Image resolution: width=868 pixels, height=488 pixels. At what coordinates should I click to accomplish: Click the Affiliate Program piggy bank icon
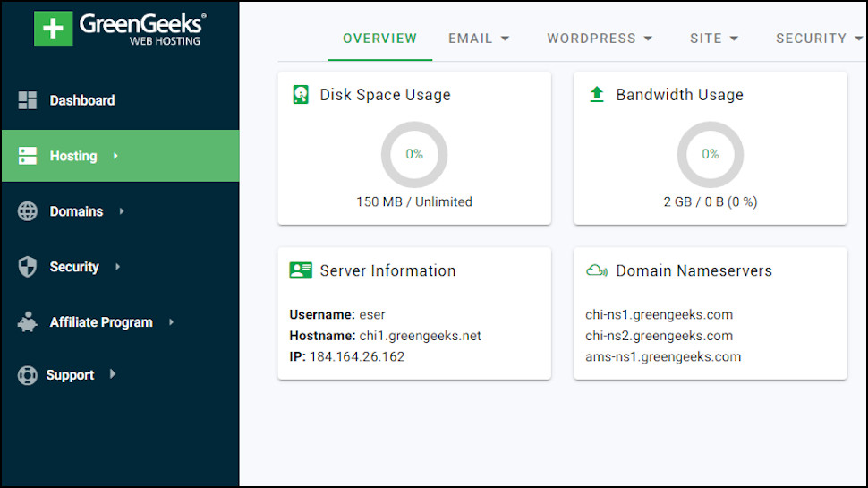click(27, 321)
